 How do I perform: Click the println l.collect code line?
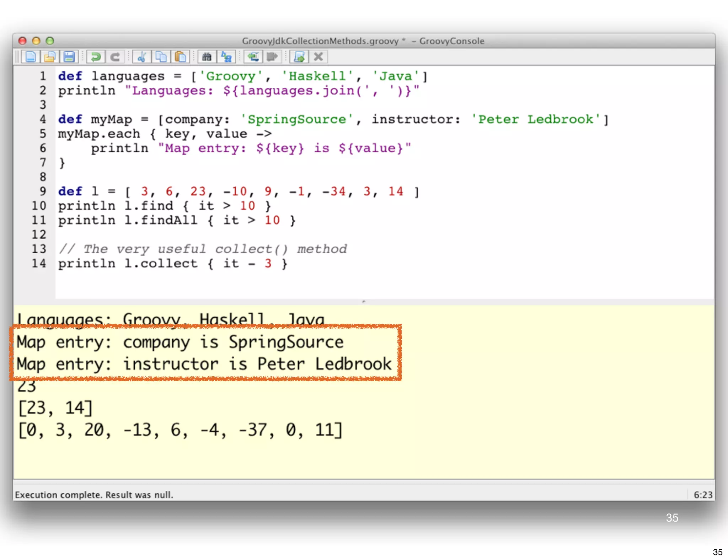172,264
